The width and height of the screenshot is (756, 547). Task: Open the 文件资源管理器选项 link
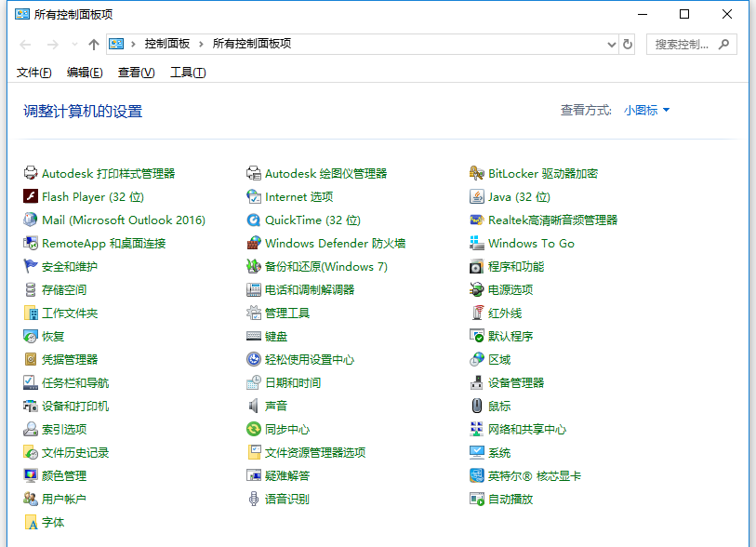pos(315,452)
